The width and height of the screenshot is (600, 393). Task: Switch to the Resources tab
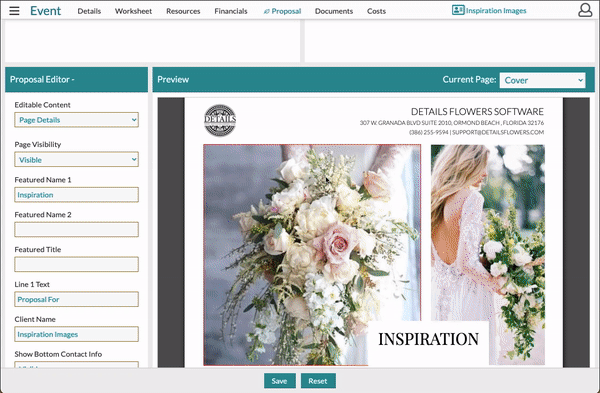[183, 11]
